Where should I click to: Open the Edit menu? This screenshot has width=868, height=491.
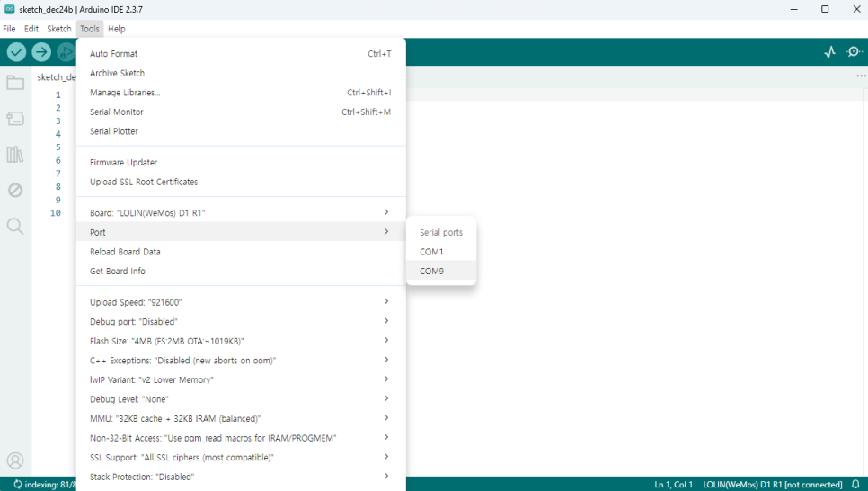pos(31,29)
